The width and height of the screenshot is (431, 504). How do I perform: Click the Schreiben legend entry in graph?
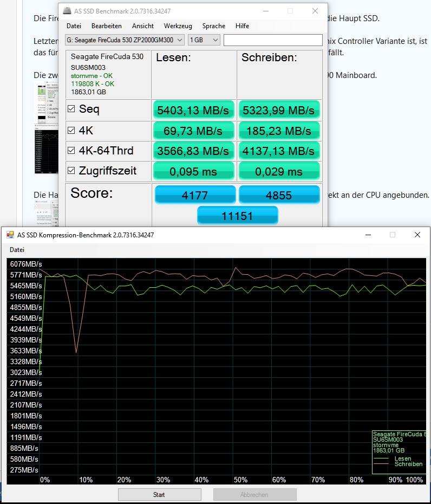point(408,464)
